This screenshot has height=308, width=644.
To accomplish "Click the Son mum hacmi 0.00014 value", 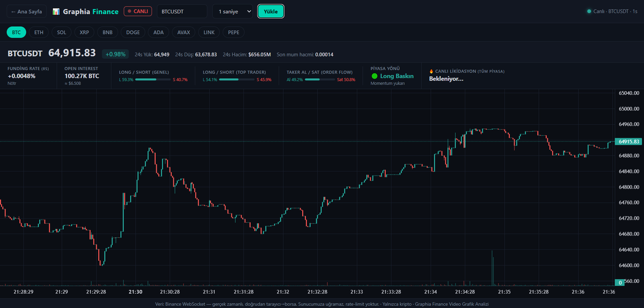I will pyautogui.click(x=324, y=54).
